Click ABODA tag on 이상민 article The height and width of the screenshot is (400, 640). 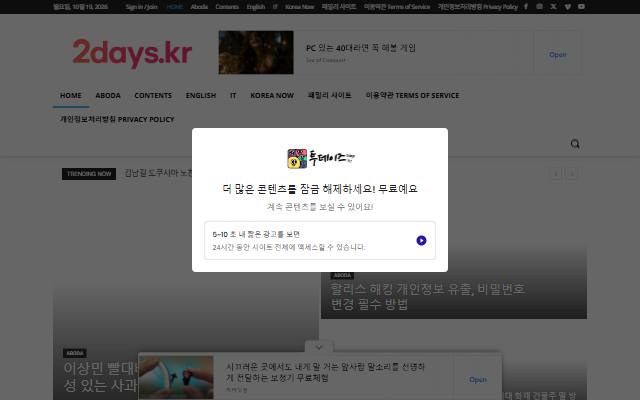[75, 353]
